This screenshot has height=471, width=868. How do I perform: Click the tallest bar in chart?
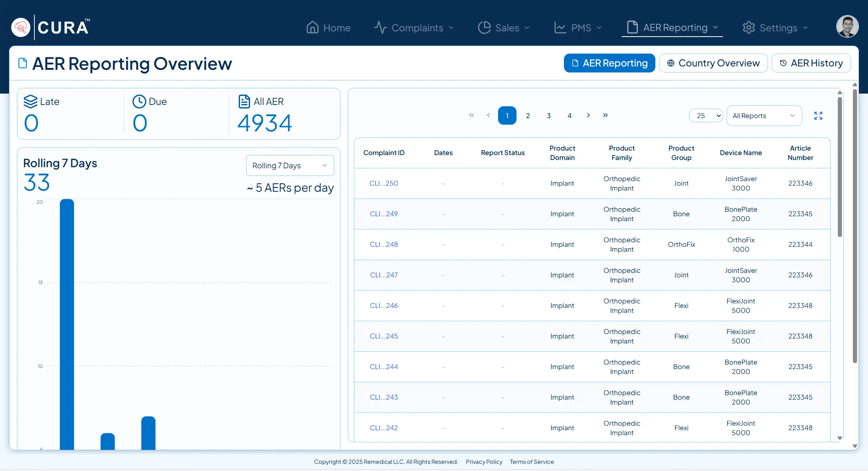(67, 324)
